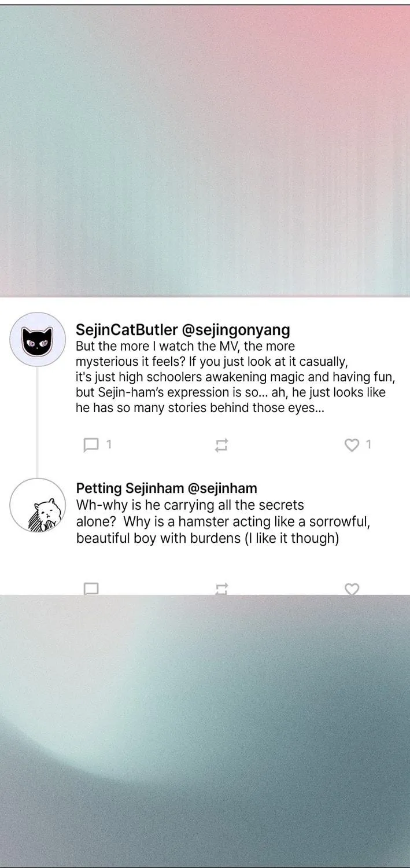
Task: Click the pink gradient banner above the thread
Action: pos(205,152)
